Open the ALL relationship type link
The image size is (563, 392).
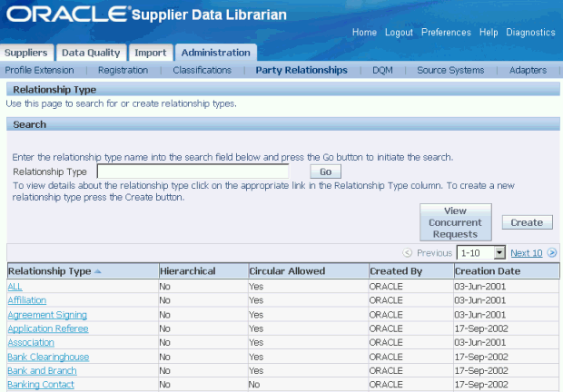(15, 287)
